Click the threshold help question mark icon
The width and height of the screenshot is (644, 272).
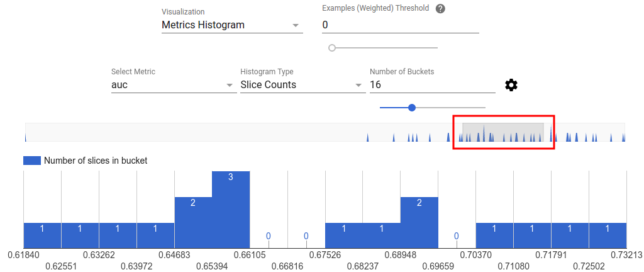pyautogui.click(x=440, y=9)
